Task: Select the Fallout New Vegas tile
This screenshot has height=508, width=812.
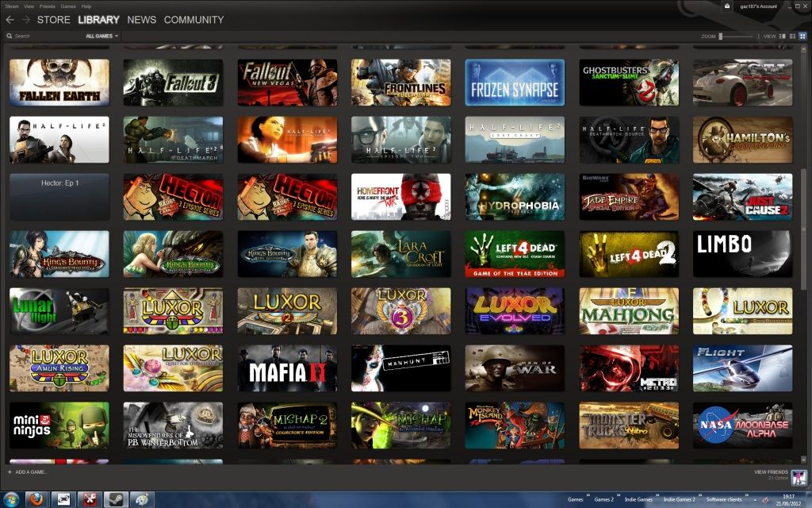Action: tap(287, 83)
